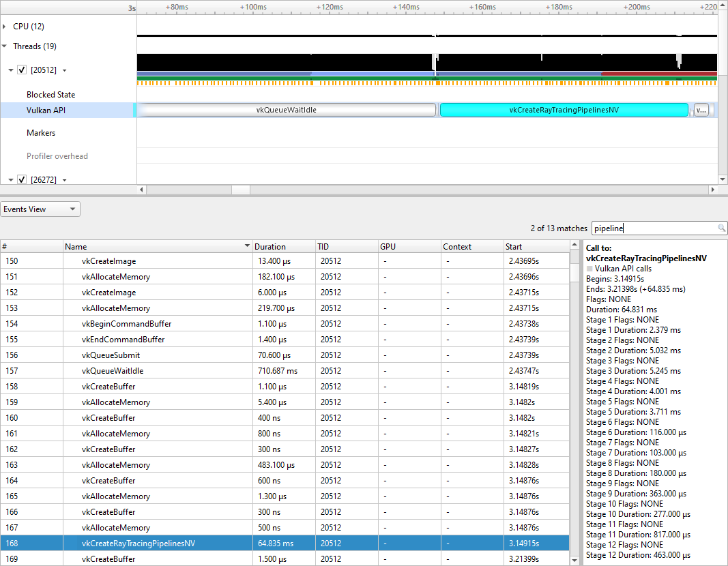
Task: Sort events by Start column
Action: (513, 247)
